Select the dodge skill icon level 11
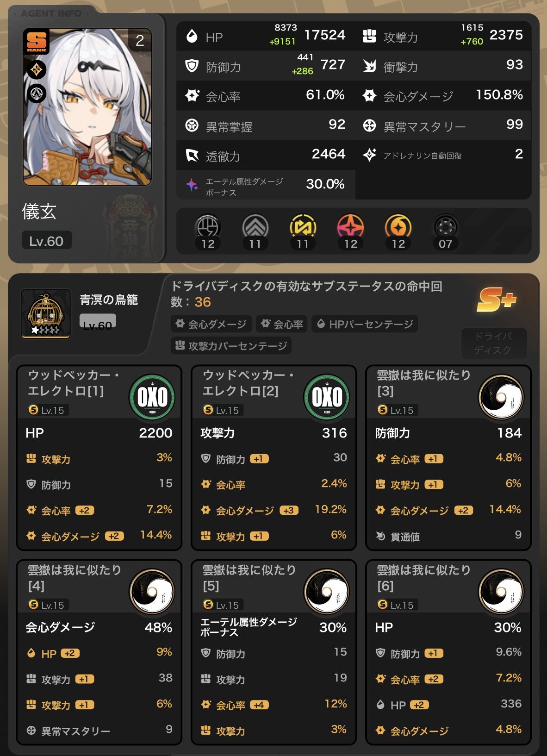Screen dimensions: 547x756 coord(255,228)
